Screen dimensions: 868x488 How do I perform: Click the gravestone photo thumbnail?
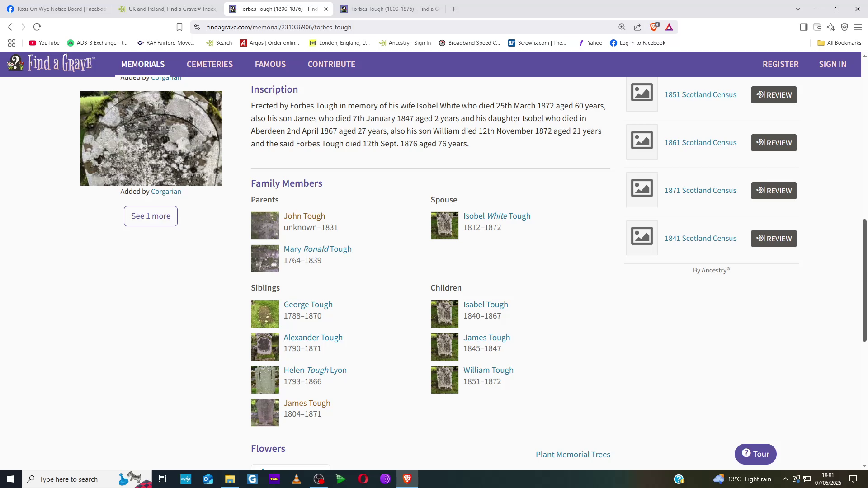point(151,138)
